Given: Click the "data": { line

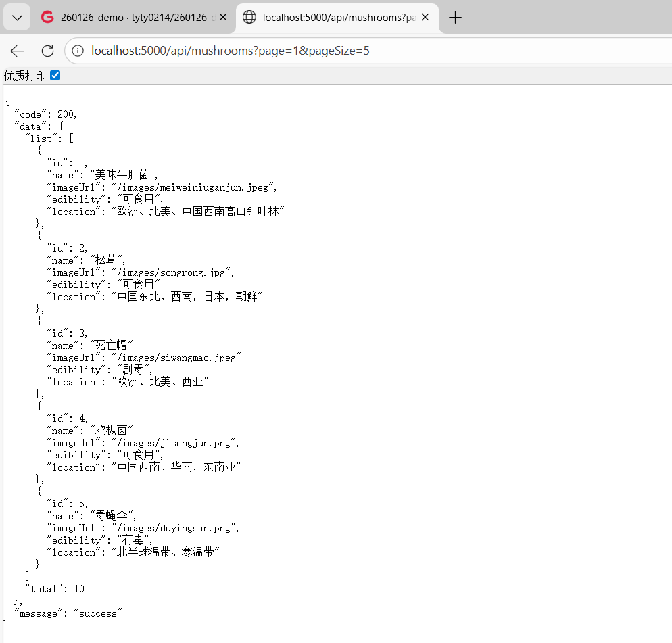Looking at the screenshot, I should click(x=39, y=126).
